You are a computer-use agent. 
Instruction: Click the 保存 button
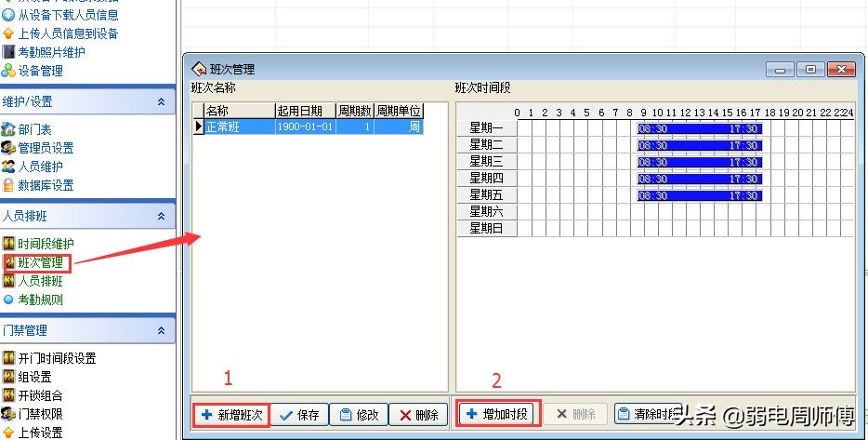[299, 415]
